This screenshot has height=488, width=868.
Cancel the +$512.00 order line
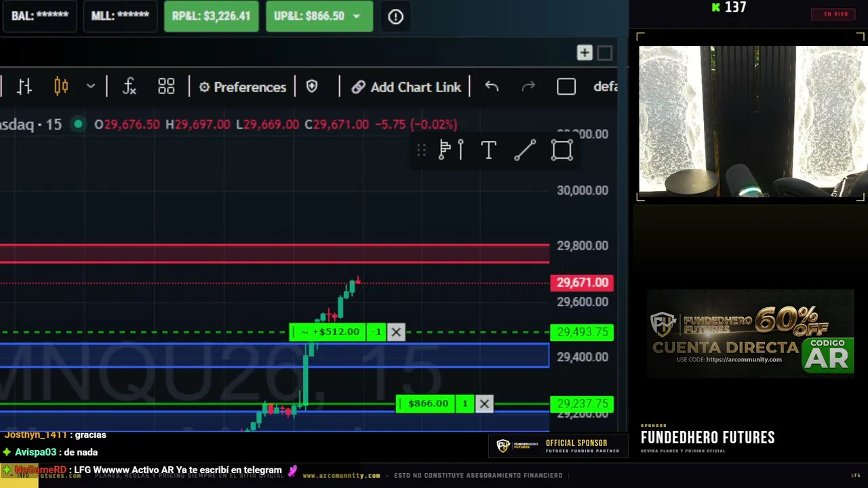click(396, 332)
